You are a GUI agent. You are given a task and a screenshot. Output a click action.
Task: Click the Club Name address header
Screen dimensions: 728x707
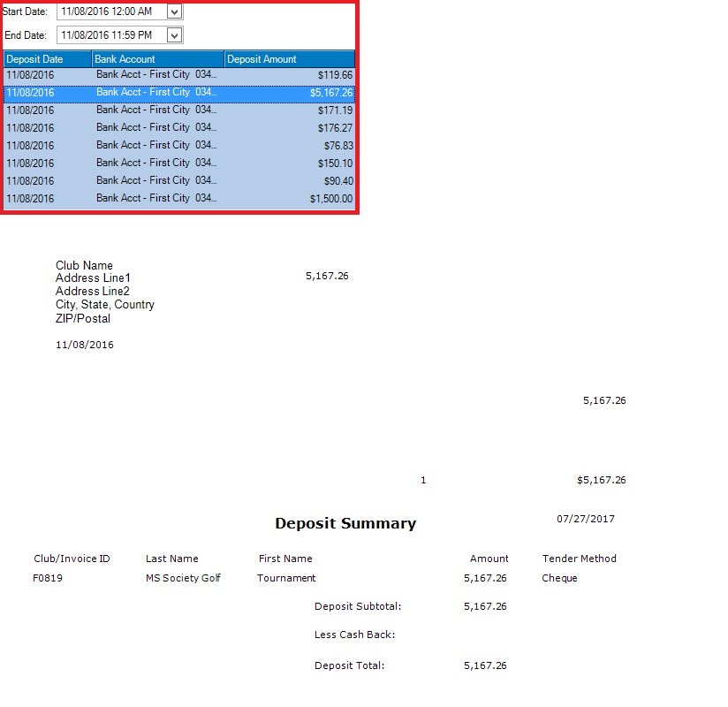coord(84,265)
